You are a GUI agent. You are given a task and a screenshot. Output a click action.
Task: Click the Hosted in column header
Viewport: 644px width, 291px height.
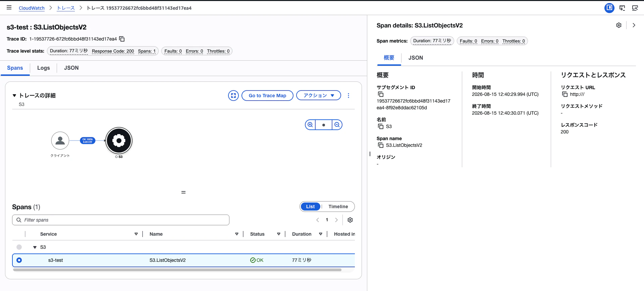344,234
